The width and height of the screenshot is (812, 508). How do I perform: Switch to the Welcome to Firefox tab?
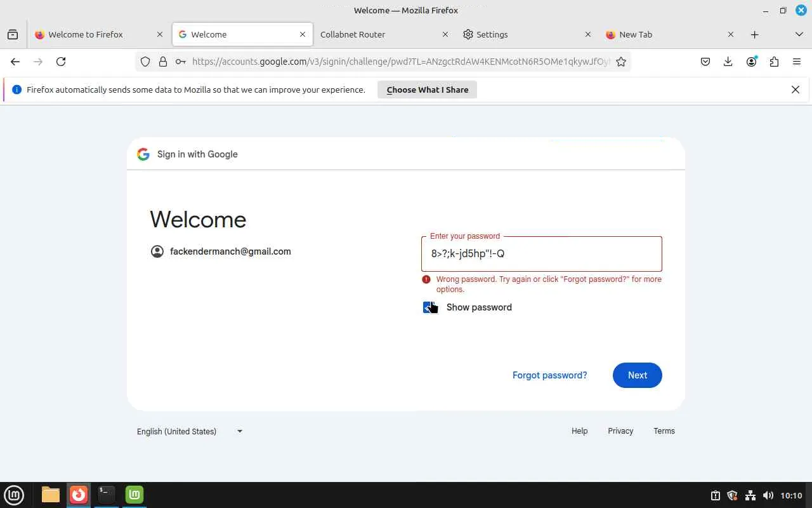[98, 34]
